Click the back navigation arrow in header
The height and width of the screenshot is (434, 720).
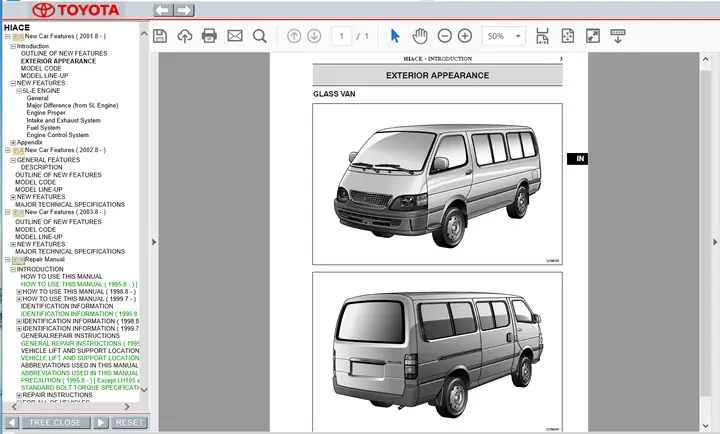point(163,10)
